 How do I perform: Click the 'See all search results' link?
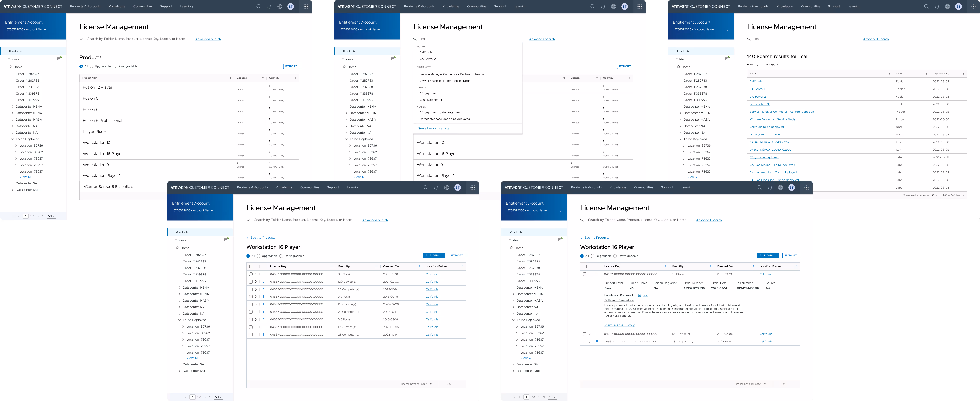click(x=433, y=129)
